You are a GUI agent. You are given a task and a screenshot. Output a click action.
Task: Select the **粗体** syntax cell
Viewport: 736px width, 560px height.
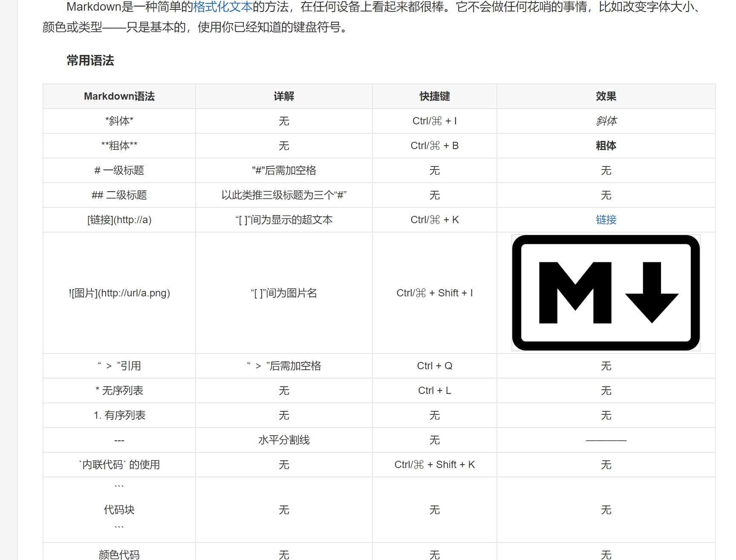pyautogui.click(x=119, y=146)
